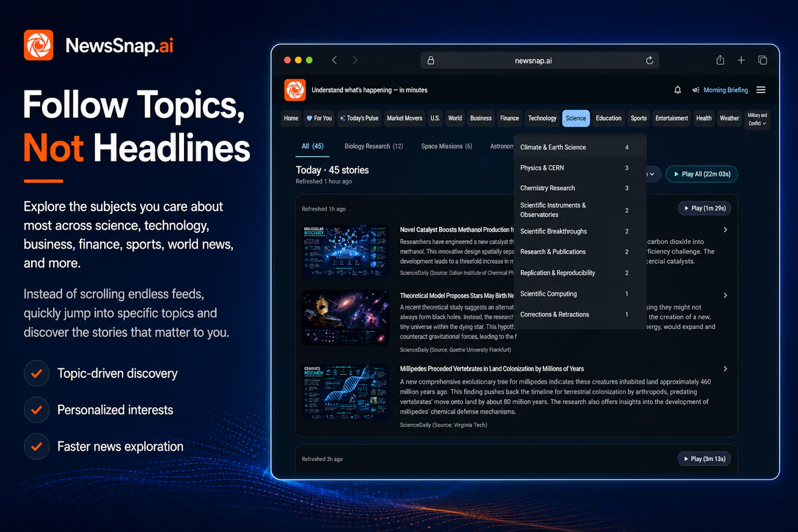Play the 1m 29s story group
Screen dimensions: 798x532
pyautogui.click(x=704, y=208)
